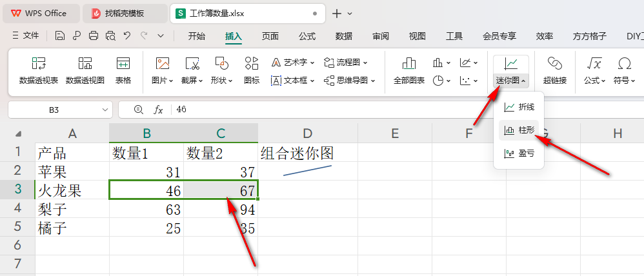Expand the pie chart dropdown arrow
This screenshot has height=276, width=644.
point(448,81)
